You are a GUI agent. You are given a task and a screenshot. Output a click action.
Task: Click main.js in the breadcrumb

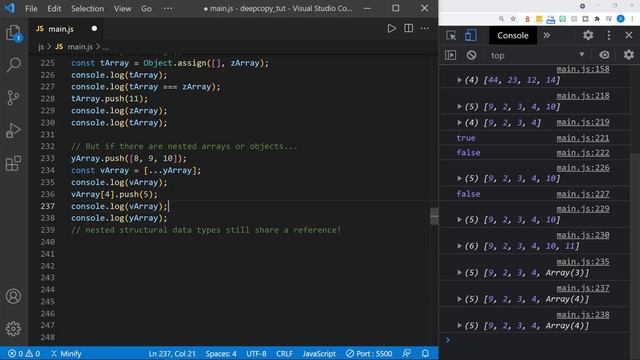80,47
